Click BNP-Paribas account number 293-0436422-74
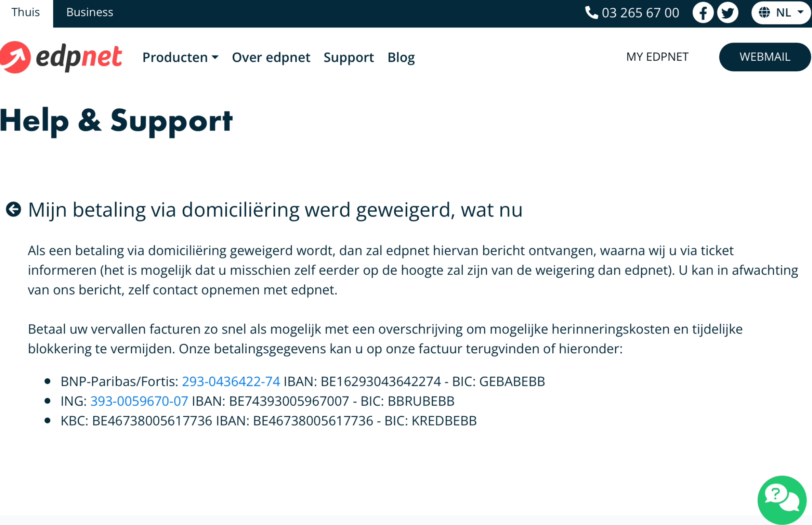 pyautogui.click(x=231, y=381)
